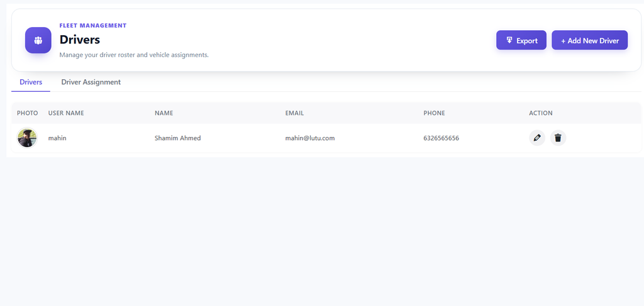The image size is (644, 306).
Task: Click the email mahin@lutu.com
Action: pos(310,138)
